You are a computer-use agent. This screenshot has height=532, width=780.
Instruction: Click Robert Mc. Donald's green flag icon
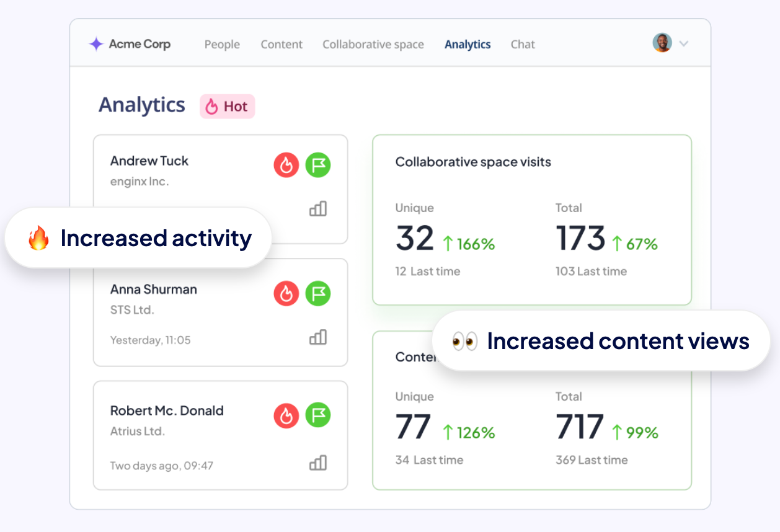(x=318, y=415)
